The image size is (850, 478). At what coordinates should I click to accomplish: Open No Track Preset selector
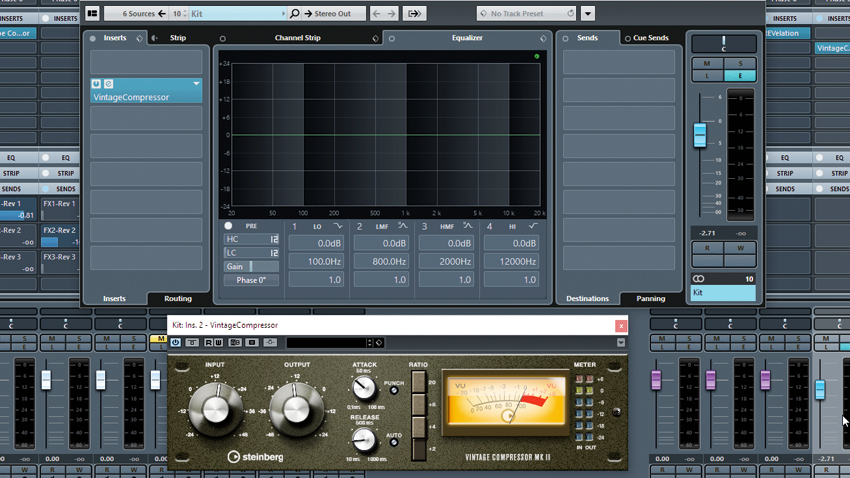point(527,14)
